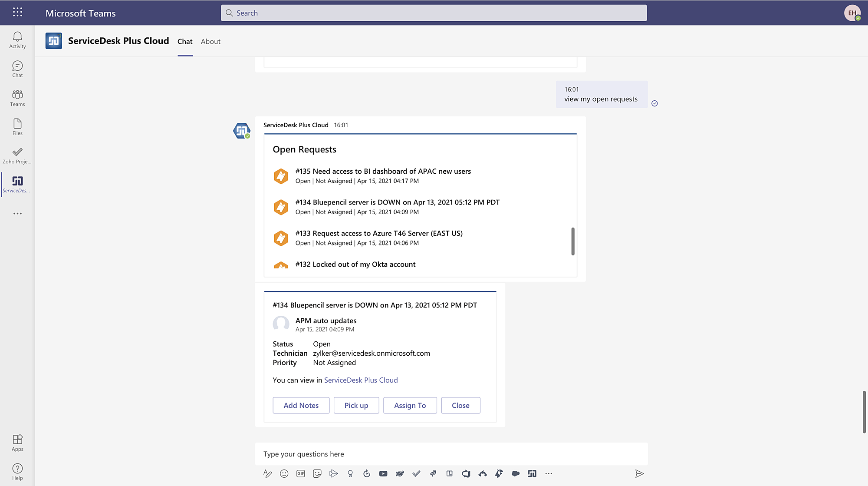Image resolution: width=868 pixels, height=486 pixels.
Task: Click the YouTube icon in compose bar
Action: point(383,474)
